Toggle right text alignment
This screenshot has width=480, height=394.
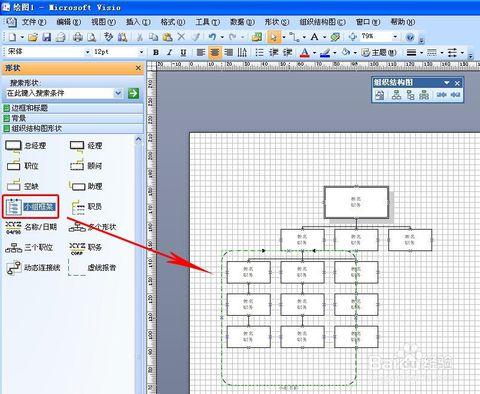coord(229,52)
